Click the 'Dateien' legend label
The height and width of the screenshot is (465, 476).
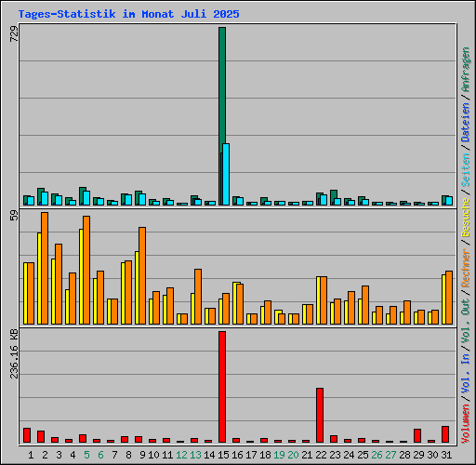[x=465, y=122]
